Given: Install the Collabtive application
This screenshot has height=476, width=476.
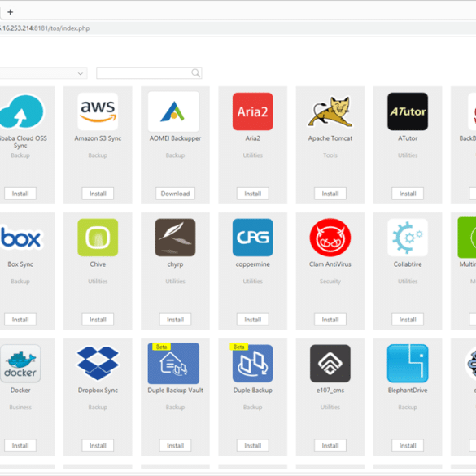Looking at the screenshot, I should [x=408, y=320].
